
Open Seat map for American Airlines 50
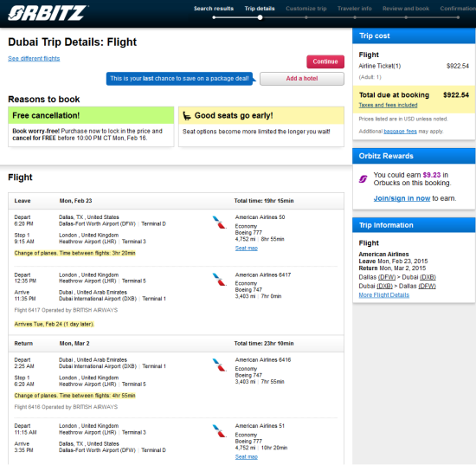point(246,249)
